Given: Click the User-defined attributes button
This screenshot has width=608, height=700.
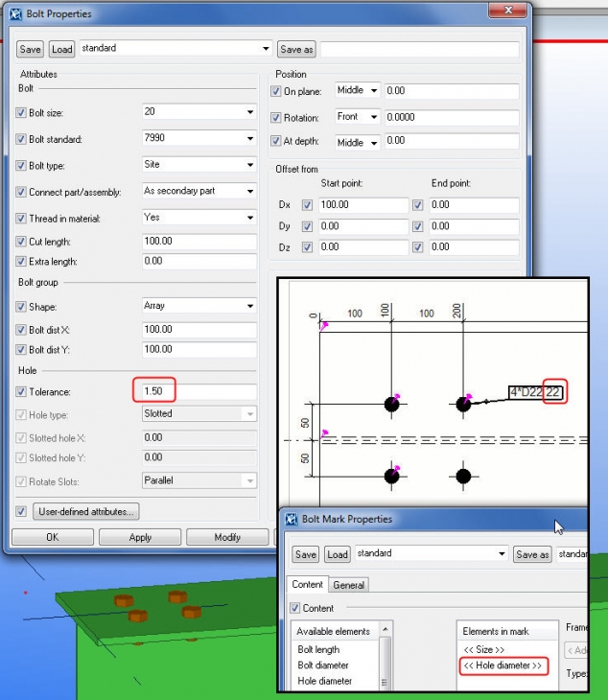Looking at the screenshot, I should (x=86, y=512).
